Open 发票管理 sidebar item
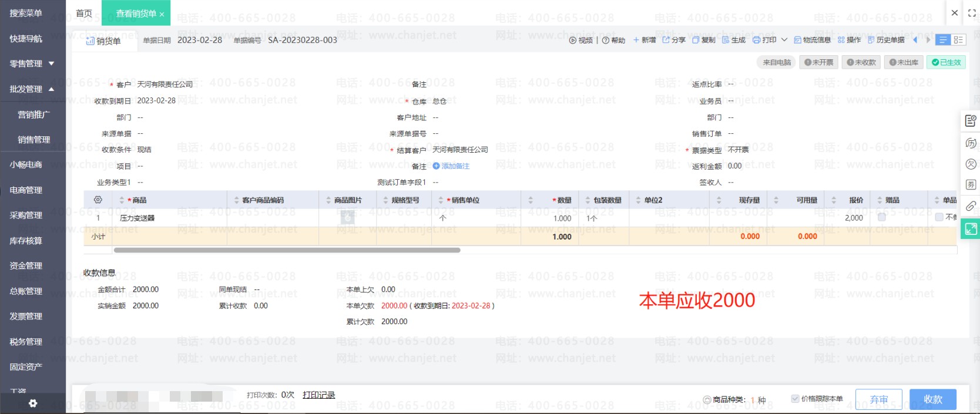 tap(26, 316)
